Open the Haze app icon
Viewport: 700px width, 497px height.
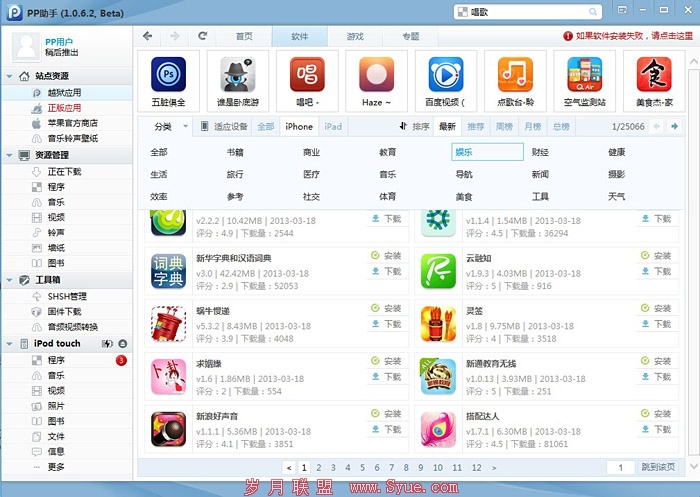376,74
